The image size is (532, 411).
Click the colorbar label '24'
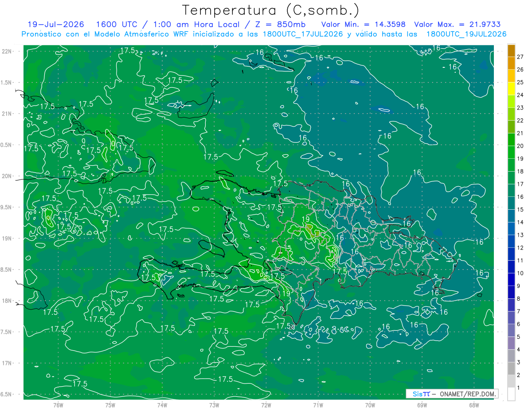pyautogui.click(x=520, y=95)
